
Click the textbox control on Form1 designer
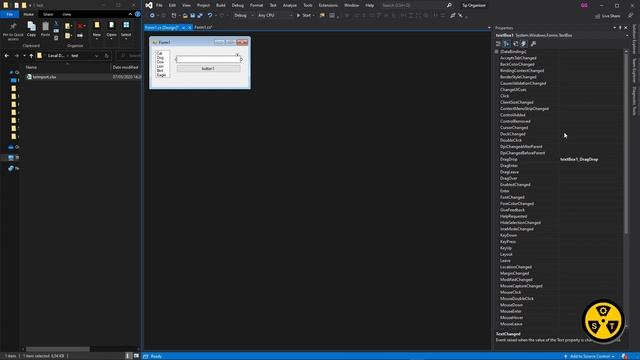209,60
